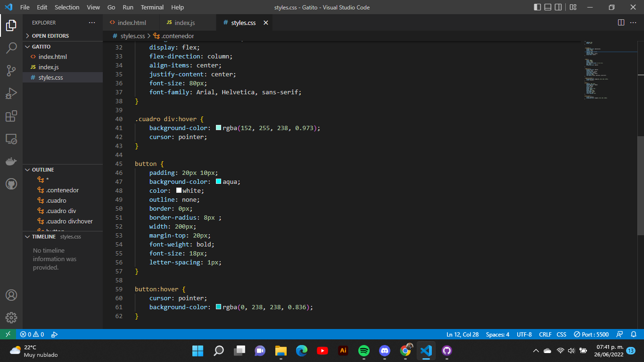Screen dimensions: 644x362
Task: Open Accounts menu icon
Action: tap(11, 295)
